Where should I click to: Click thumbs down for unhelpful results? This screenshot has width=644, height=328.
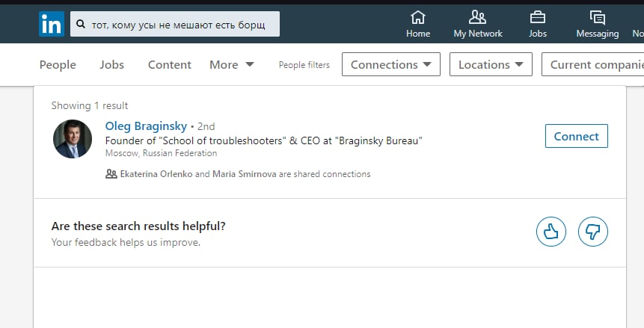click(592, 232)
